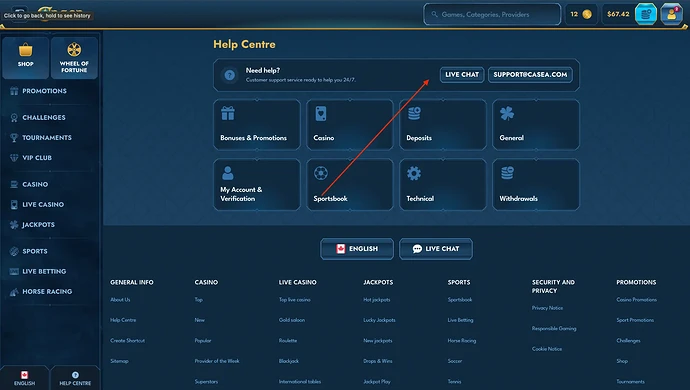
Task: Open the Deposits help category card
Action: click(443, 125)
